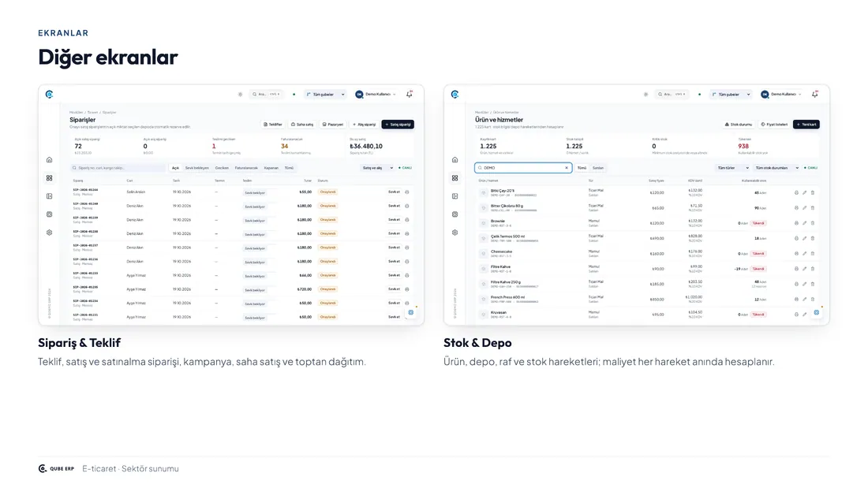The width and height of the screenshot is (868, 488).
Task: Click the chat widget icon in Siparişler screen corner
Action: pos(411,313)
